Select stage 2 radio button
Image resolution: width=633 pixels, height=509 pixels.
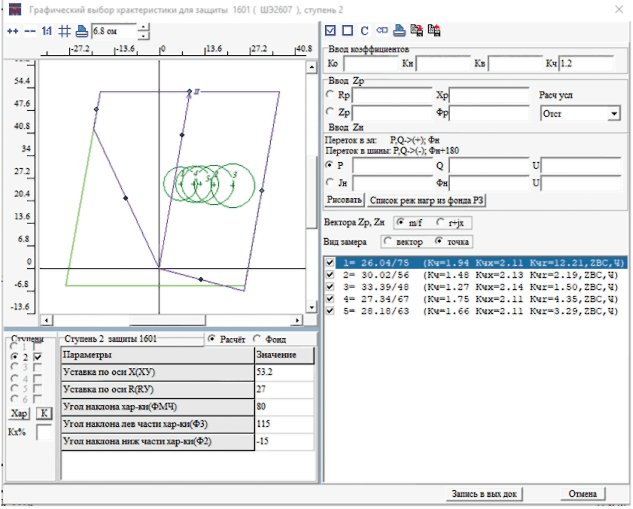15,357
